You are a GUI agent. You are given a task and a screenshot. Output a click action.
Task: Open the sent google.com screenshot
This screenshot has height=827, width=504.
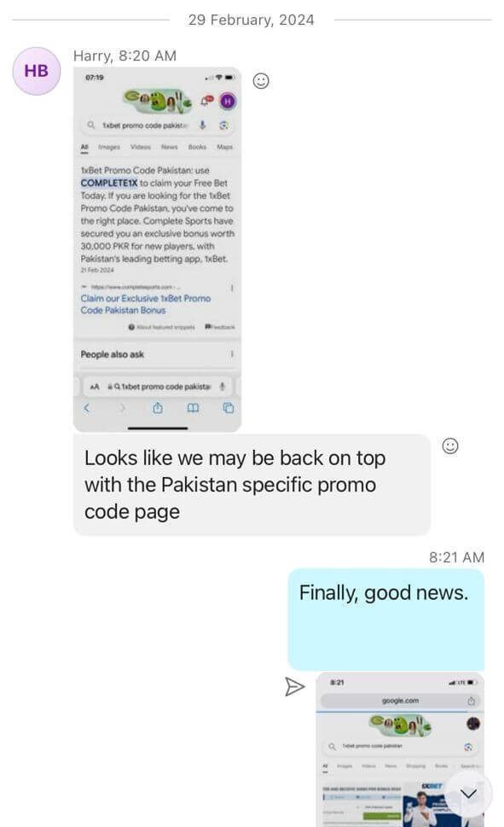400,749
